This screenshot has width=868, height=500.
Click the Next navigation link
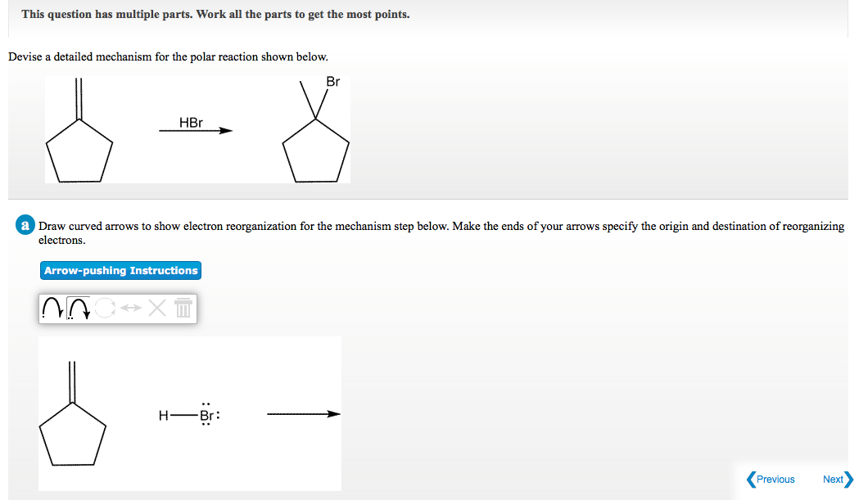click(834, 479)
